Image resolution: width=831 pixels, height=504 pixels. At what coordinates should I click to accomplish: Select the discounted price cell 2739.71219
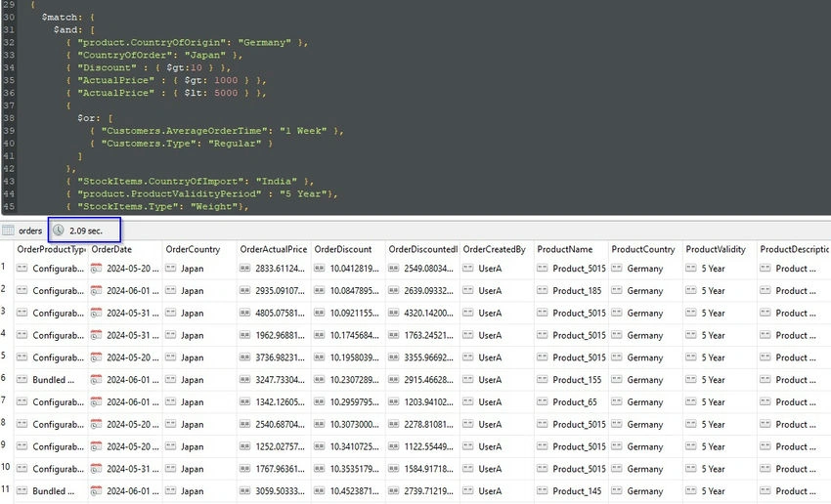pos(422,490)
